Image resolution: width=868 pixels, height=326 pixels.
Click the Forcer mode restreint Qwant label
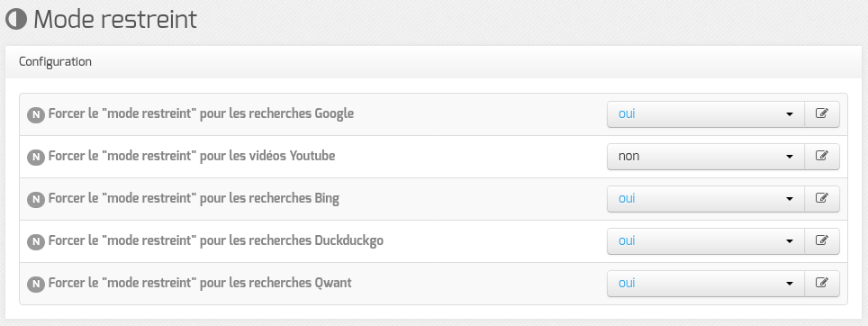[200, 283]
